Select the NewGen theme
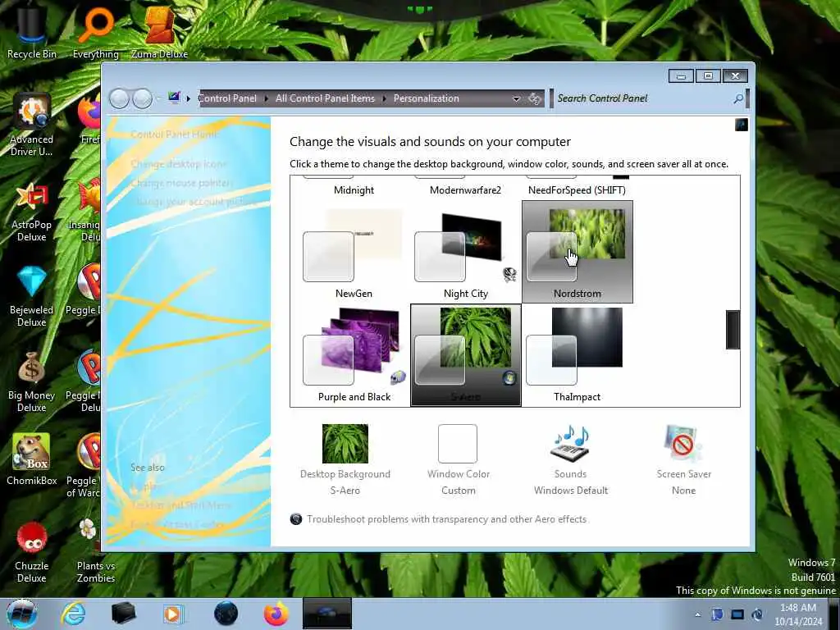 tap(354, 253)
